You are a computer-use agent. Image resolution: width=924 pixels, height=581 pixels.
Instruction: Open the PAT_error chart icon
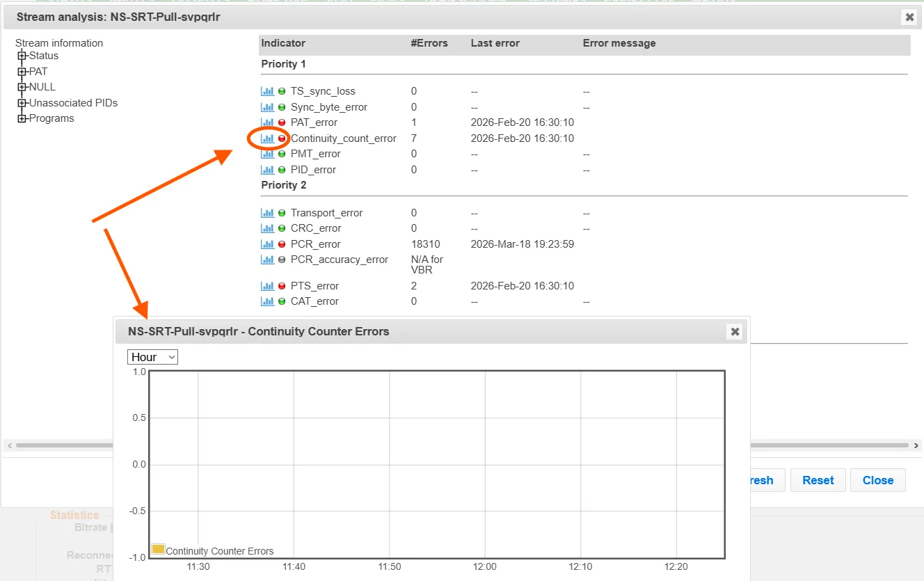click(267, 122)
